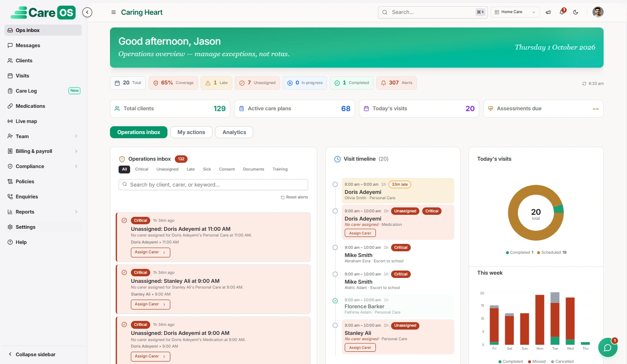627x364 pixels.
Task: Click the search by client or carer field
Action: [x=213, y=185]
